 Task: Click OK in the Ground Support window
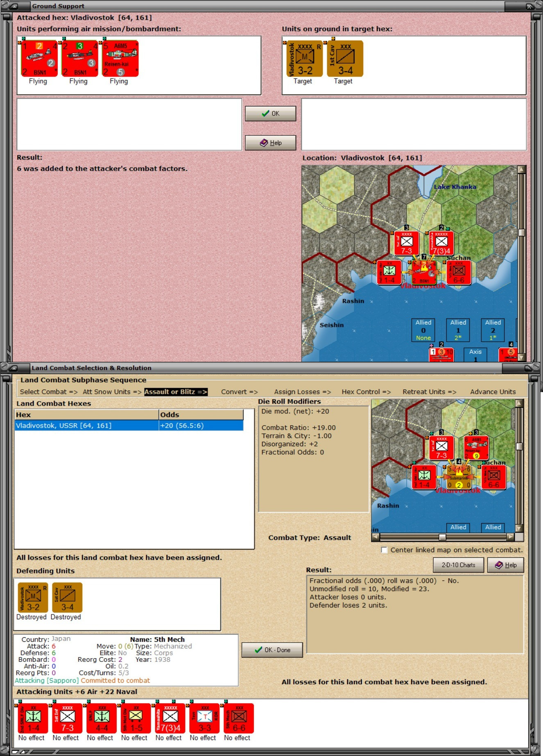[270, 113]
